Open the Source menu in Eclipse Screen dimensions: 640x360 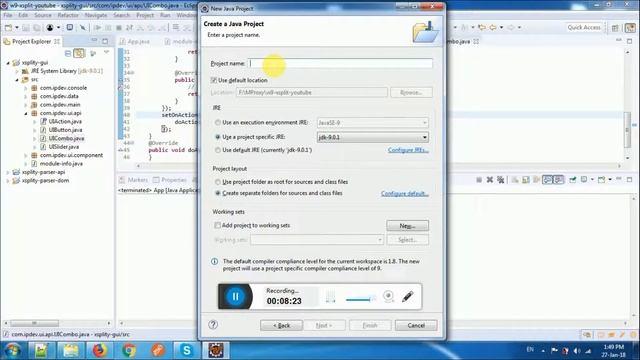click(43, 15)
